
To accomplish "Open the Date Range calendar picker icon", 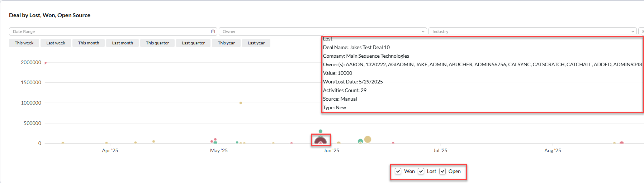I will coord(213,32).
